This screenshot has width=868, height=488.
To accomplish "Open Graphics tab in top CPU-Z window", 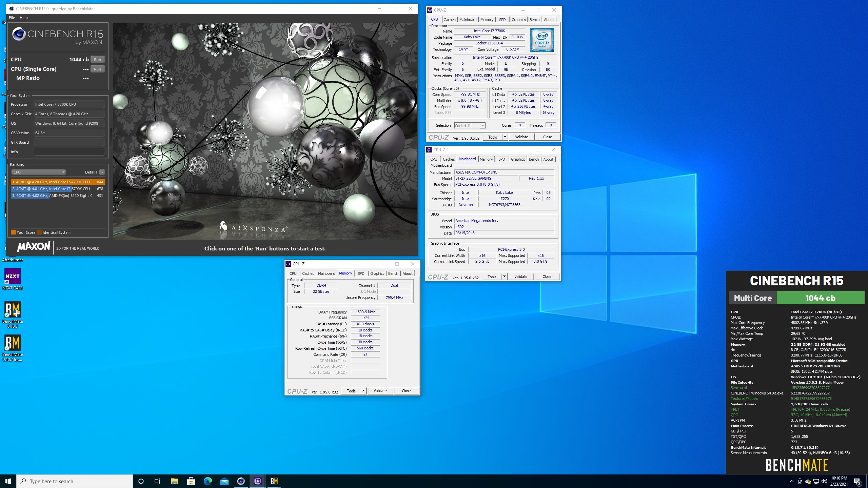I will click(x=518, y=20).
